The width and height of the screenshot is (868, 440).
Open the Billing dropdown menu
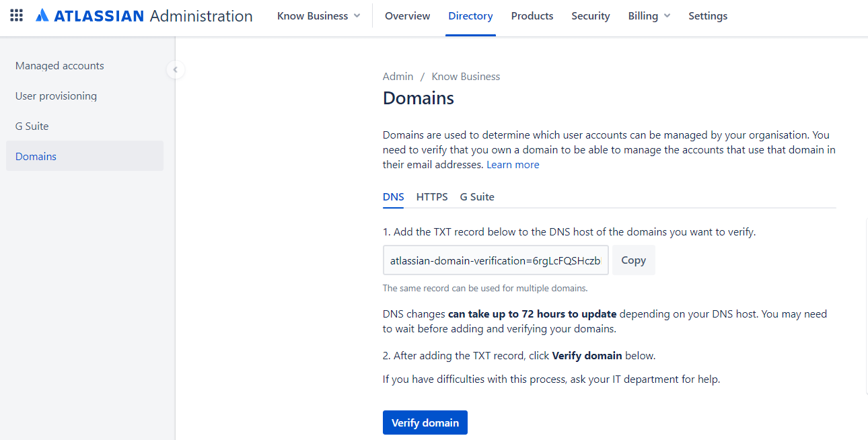click(649, 16)
